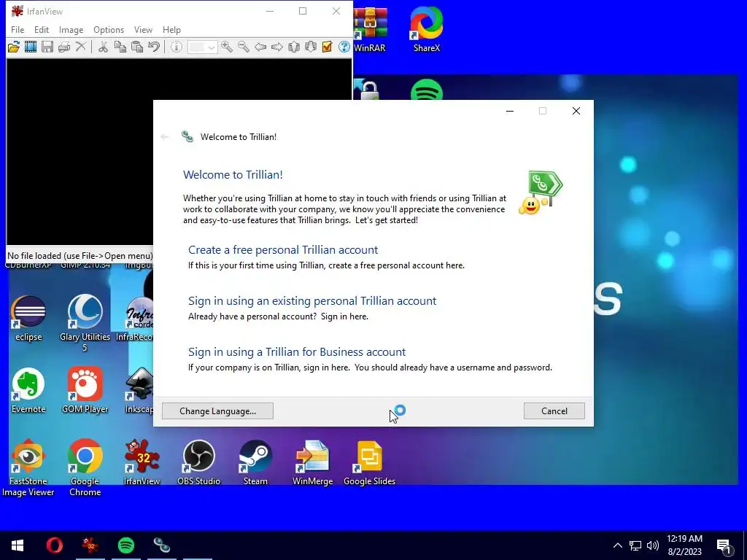
Task: Click the Copy icon in IrfanView toolbar
Action: pyautogui.click(x=120, y=47)
